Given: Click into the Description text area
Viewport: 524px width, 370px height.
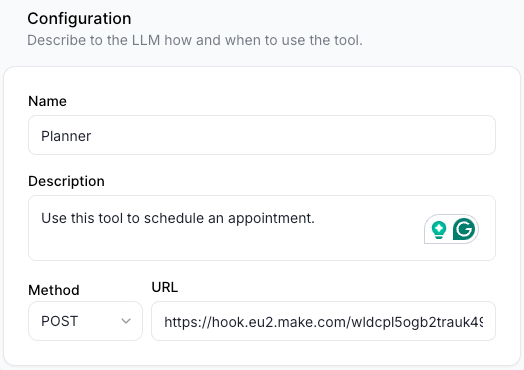Looking at the screenshot, I should 262,228.
